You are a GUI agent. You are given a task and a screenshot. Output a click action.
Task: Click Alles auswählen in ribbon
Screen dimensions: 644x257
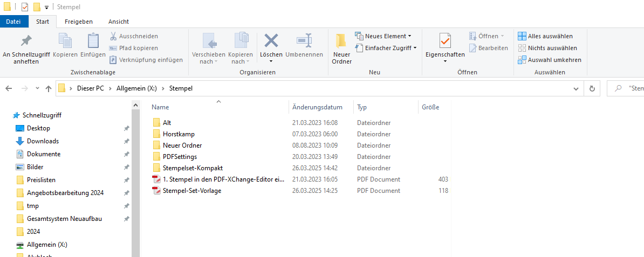545,36
